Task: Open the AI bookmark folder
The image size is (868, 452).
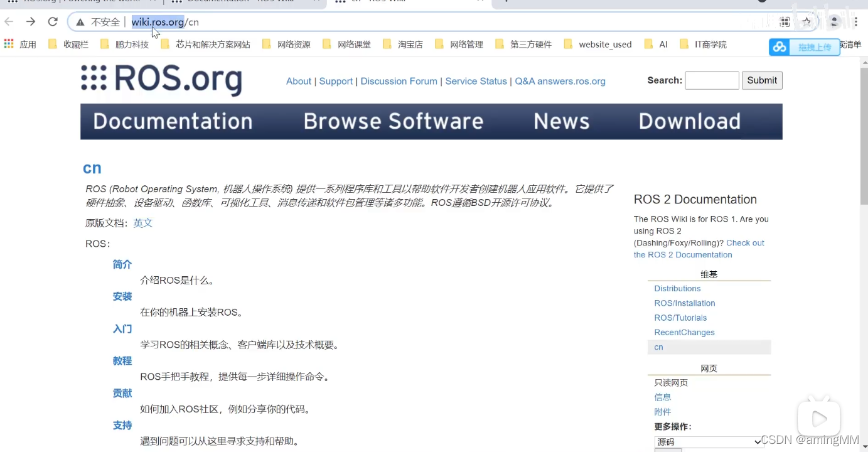Action: click(x=656, y=45)
